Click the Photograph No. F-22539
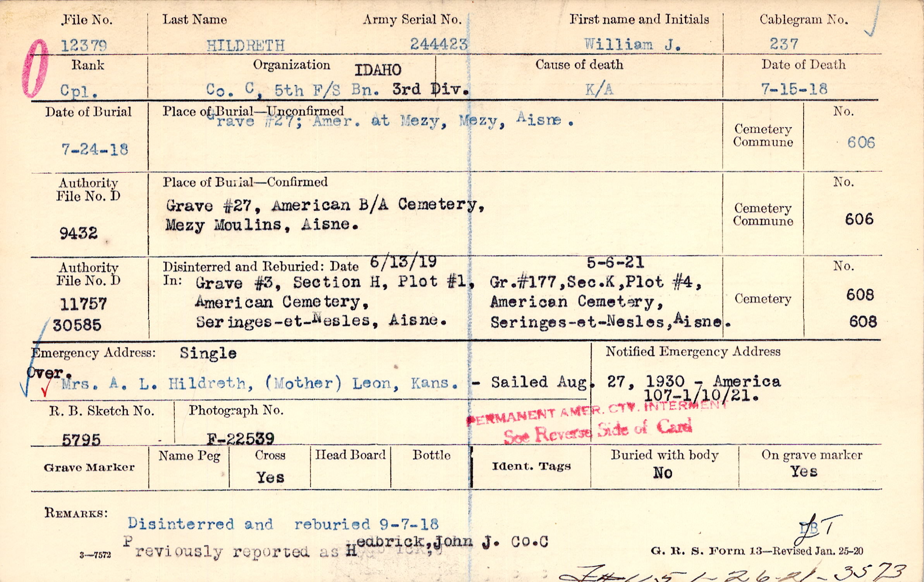The width and height of the screenshot is (924, 582). click(x=240, y=439)
